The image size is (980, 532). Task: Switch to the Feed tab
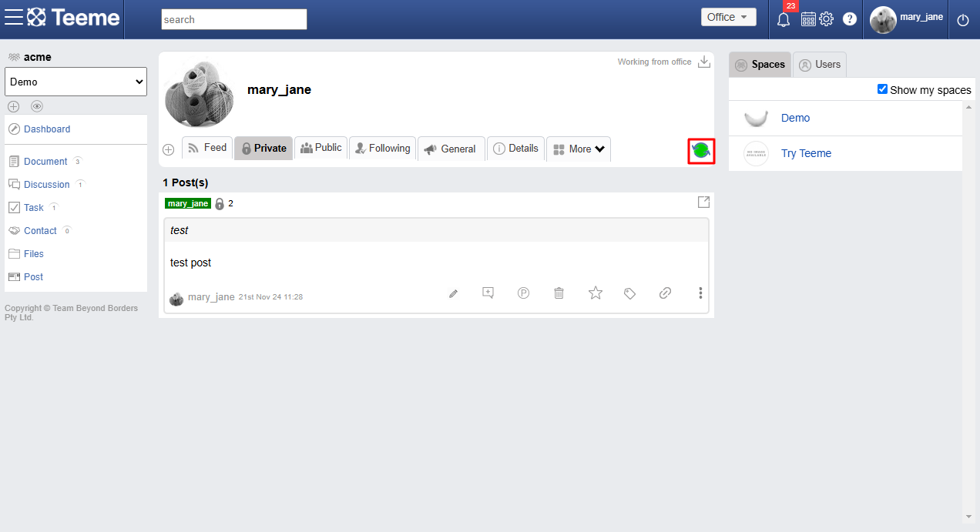tap(207, 148)
